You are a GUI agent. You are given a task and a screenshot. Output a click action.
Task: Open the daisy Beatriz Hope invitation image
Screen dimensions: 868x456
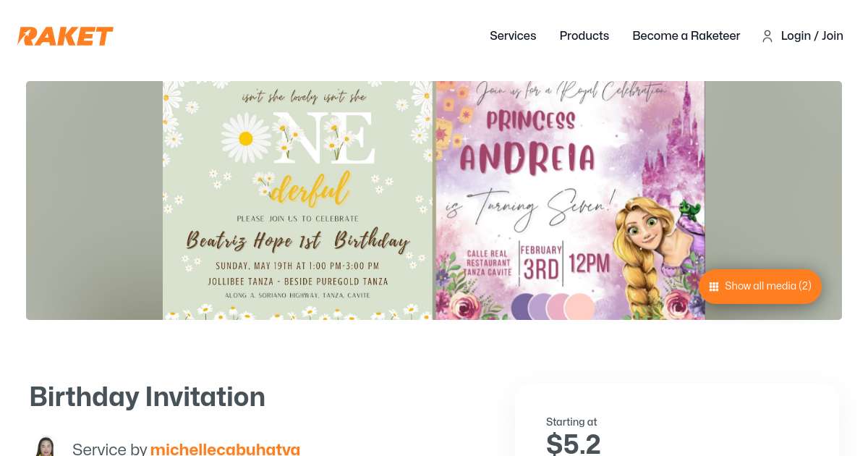coord(297,200)
